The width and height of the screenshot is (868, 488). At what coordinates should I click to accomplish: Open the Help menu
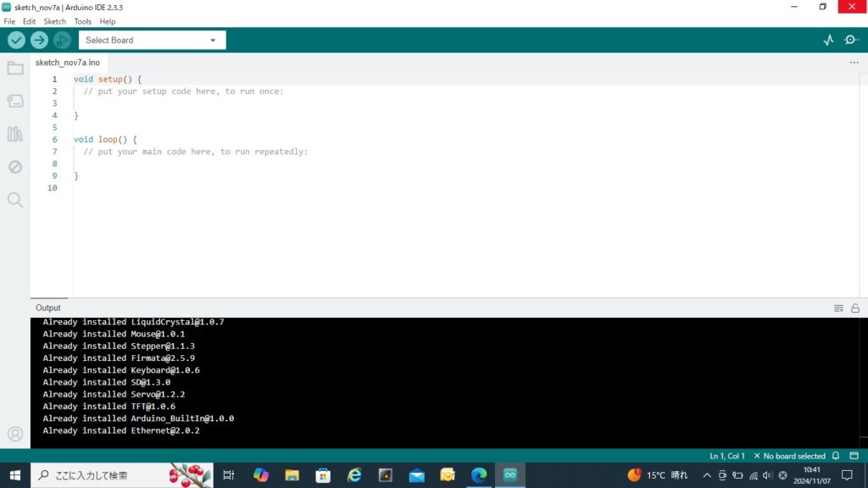point(108,21)
